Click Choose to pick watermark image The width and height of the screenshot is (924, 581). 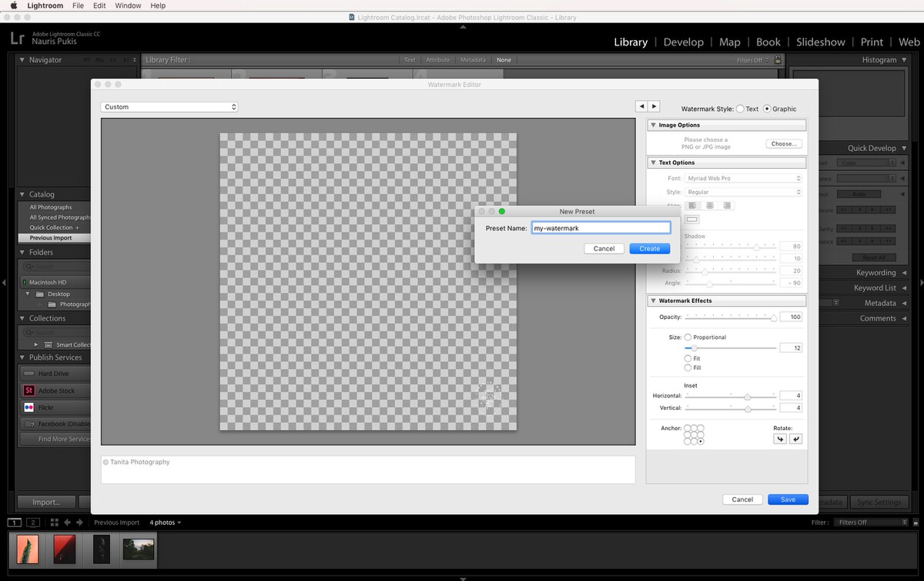click(x=784, y=144)
